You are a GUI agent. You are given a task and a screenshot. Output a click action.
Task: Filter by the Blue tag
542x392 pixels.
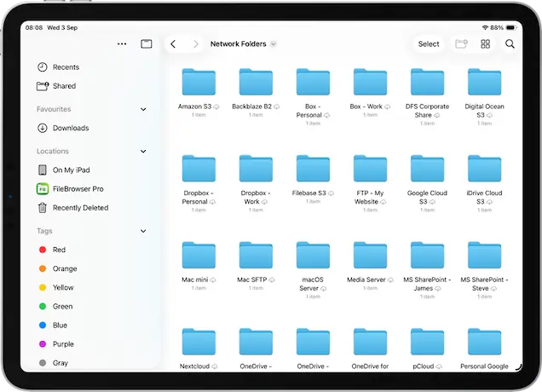tap(60, 325)
